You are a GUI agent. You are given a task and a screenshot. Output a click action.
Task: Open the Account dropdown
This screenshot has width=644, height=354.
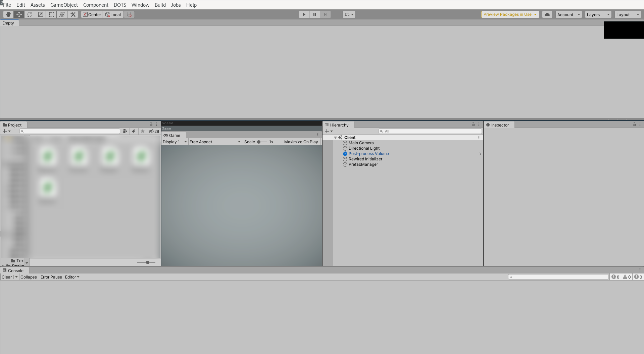[x=568, y=14]
